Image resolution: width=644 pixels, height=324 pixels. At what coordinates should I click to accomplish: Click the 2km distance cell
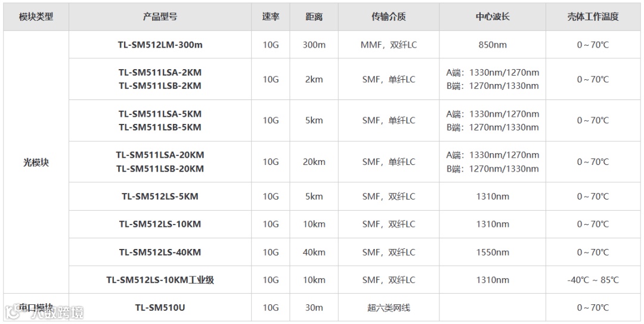pyautogui.click(x=314, y=80)
